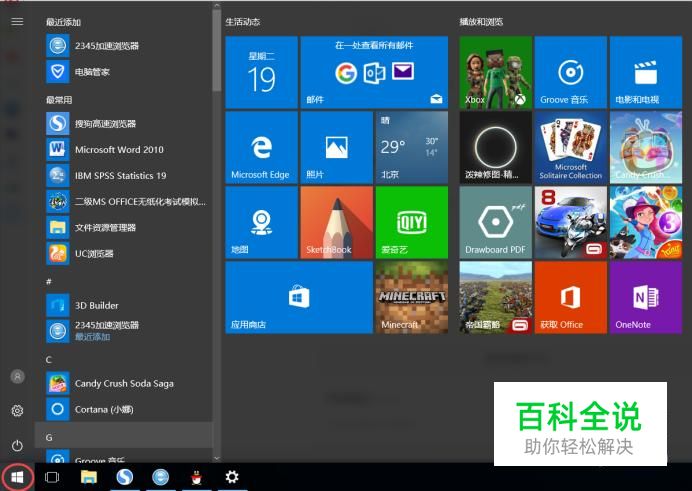Click the "C" letter header in the app list
This screenshot has width=692, height=491.
(49, 359)
